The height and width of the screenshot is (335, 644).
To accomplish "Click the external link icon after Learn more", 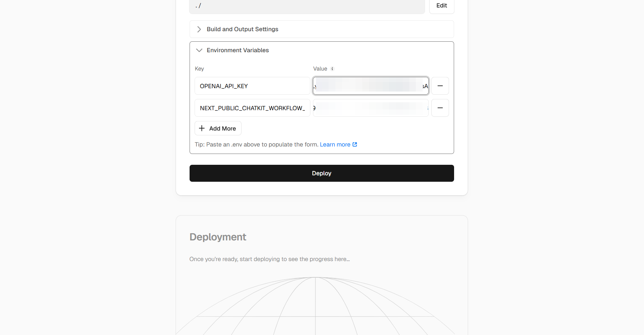I will tap(355, 144).
